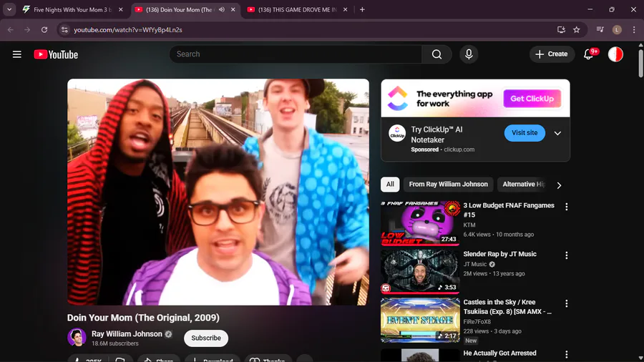Click the YouTube search input field
Image resolution: width=644 pixels, height=362 pixels.
(x=296, y=54)
